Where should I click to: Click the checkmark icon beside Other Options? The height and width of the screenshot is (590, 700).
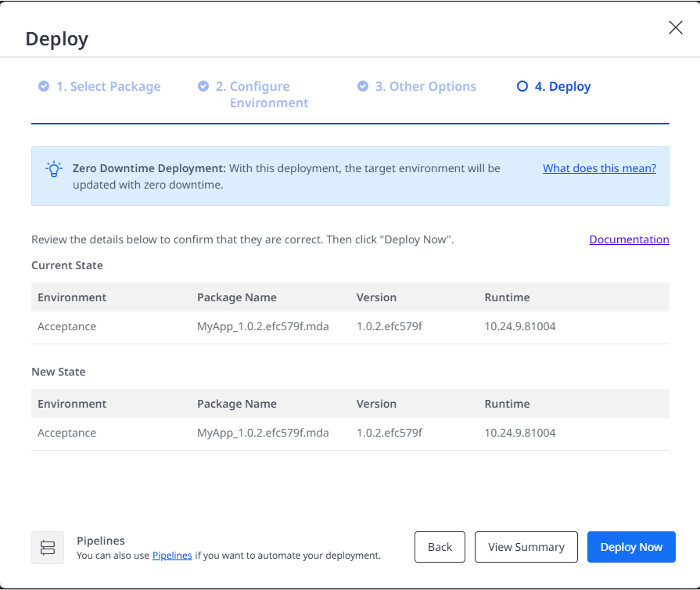tap(363, 86)
